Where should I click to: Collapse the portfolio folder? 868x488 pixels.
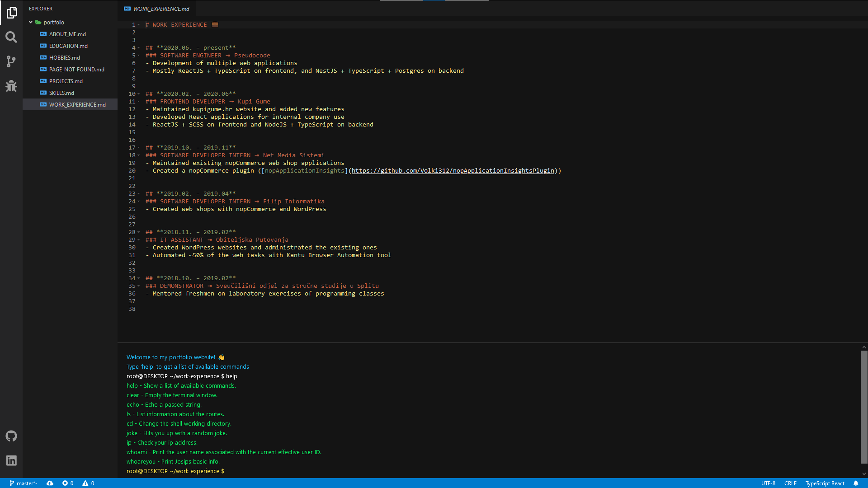31,22
